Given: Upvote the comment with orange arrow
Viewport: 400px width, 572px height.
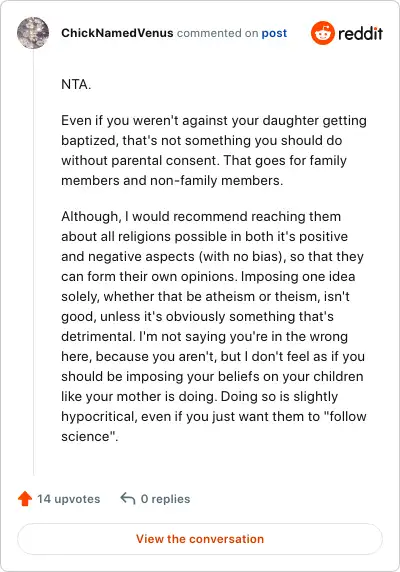Looking at the screenshot, I should (x=25, y=498).
